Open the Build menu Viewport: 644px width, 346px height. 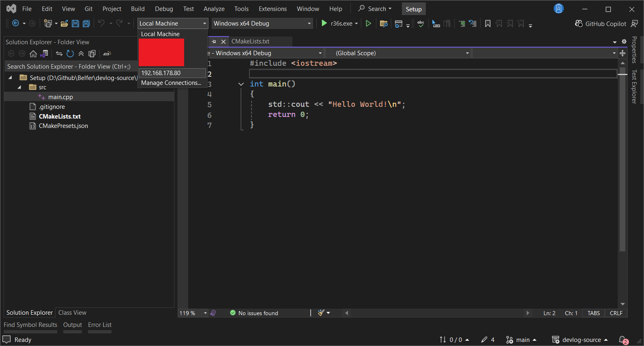pyautogui.click(x=138, y=9)
